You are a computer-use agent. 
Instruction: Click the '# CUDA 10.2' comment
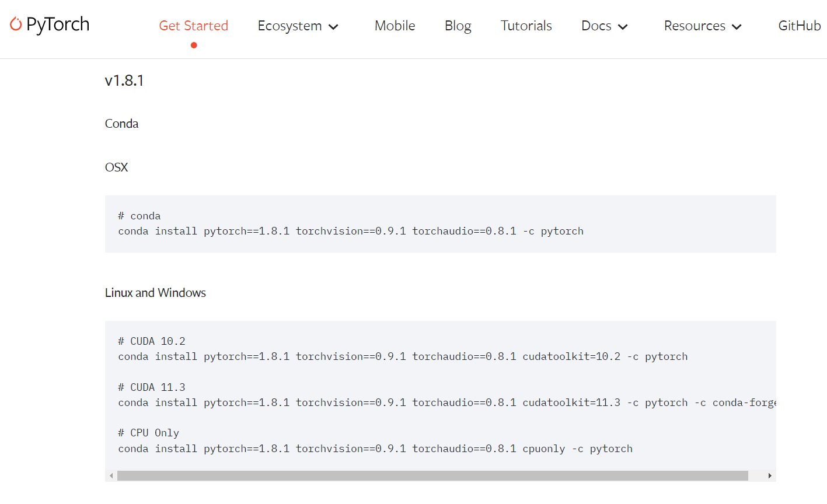click(x=152, y=341)
